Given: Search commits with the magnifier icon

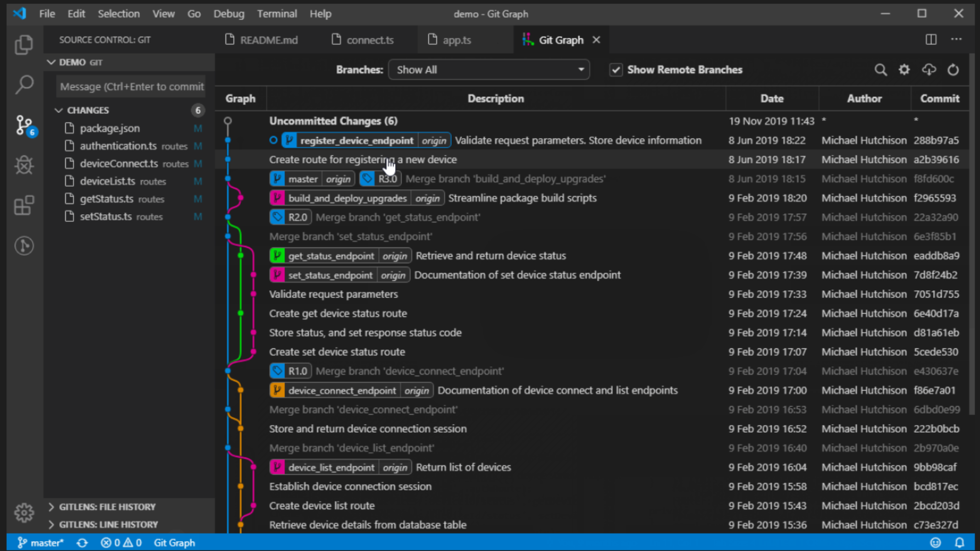Looking at the screenshot, I should coord(881,69).
